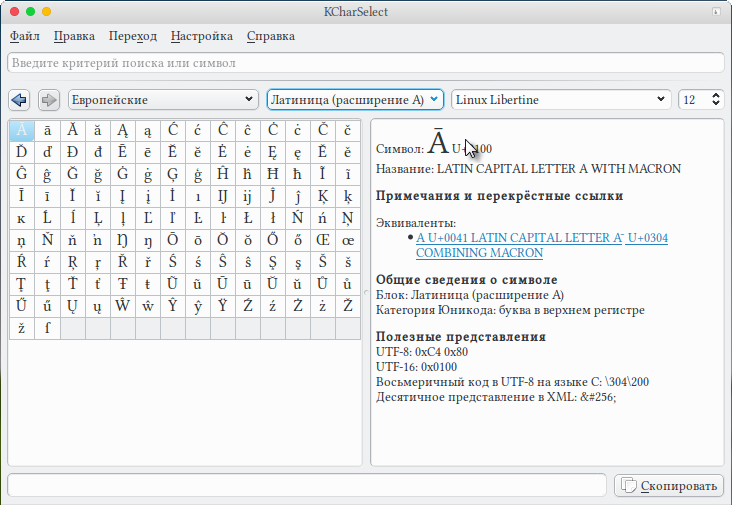Image resolution: width=732 pixels, height=505 pixels.
Task: Choose the lowercase đ character
Action: 97,152
